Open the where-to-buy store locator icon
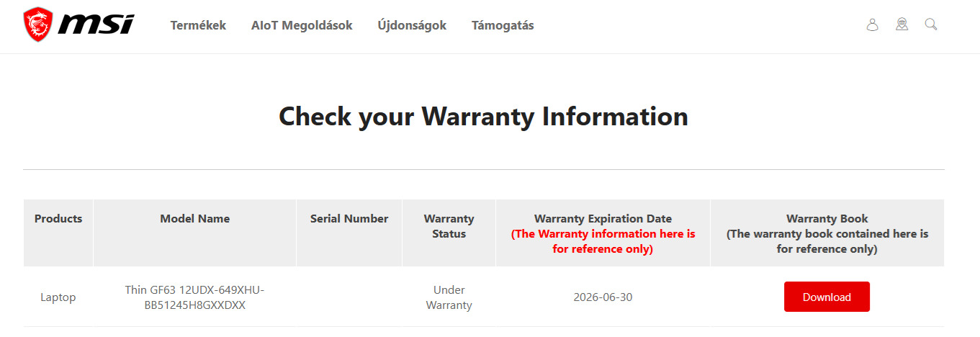 pyautogui.click(x=902, y=25)
